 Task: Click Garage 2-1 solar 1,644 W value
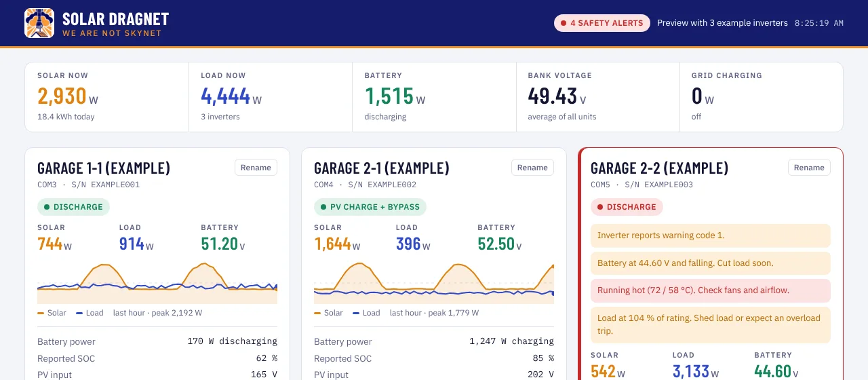coord(337,244)
